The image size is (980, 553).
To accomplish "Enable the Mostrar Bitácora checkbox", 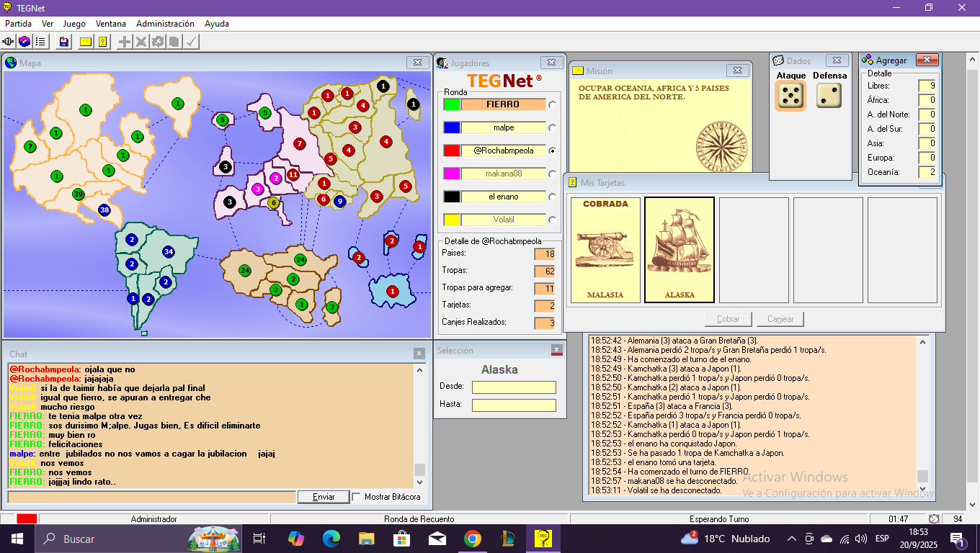I will click(x=356, y=497).
